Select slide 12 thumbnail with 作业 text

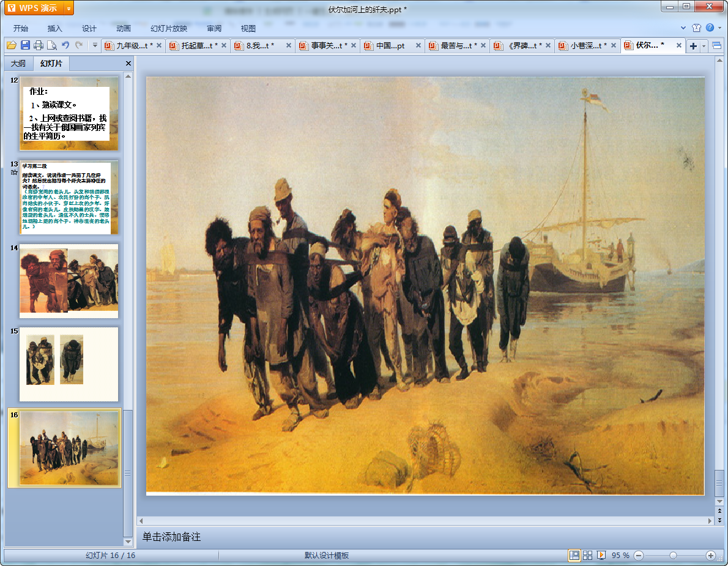tap(69, 114)
